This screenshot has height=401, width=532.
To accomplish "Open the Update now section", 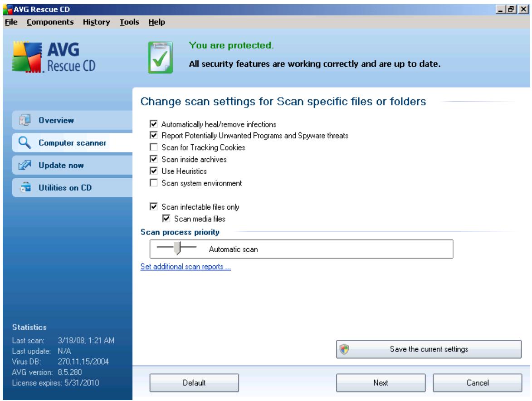I will [72, 165].
